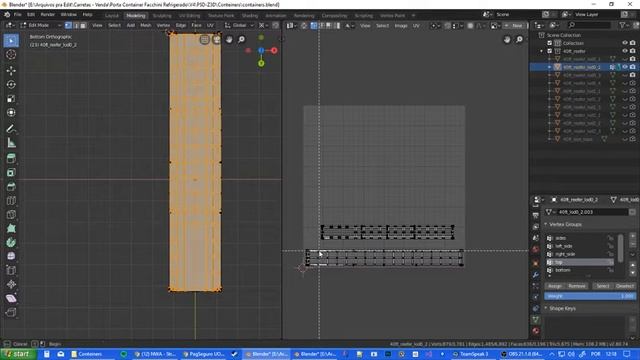Choose the Rip Region tool
The image size is (640, 360).
click(11, 312)
